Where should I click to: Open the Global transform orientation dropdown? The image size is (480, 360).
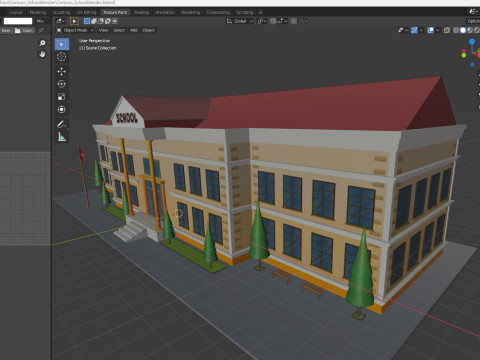240,21
